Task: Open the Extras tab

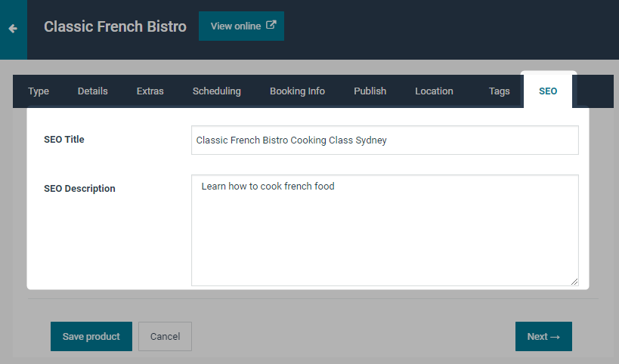Action: coord(150,91)
